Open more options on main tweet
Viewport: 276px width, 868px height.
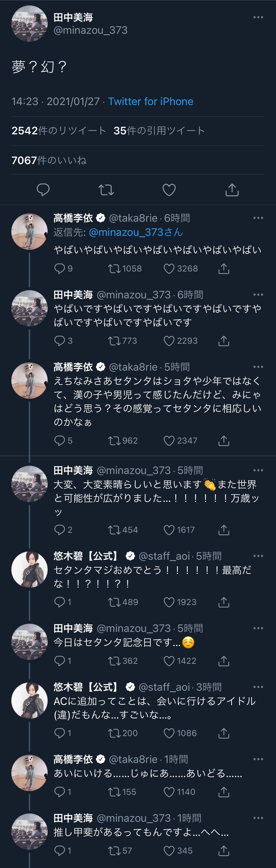pyautogui.click(x=258, y=17)
